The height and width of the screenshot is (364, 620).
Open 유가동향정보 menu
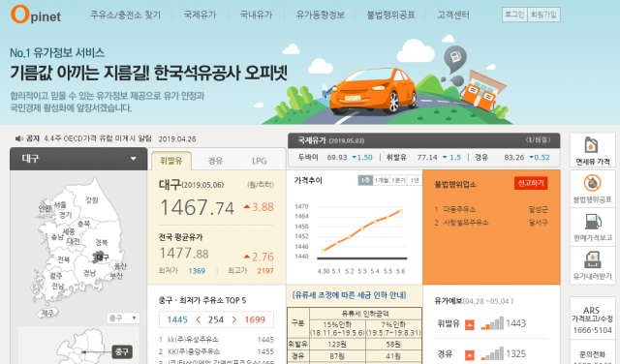click(x=321, y=15)
